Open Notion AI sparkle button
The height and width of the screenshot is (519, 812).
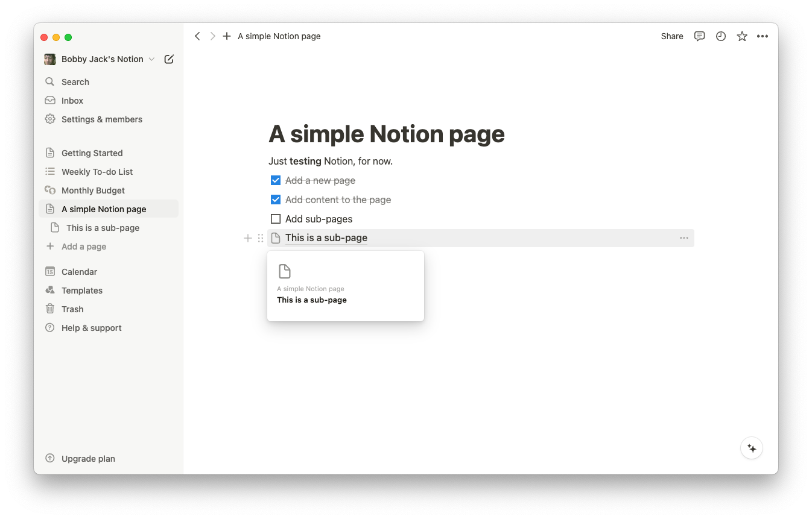752,448
